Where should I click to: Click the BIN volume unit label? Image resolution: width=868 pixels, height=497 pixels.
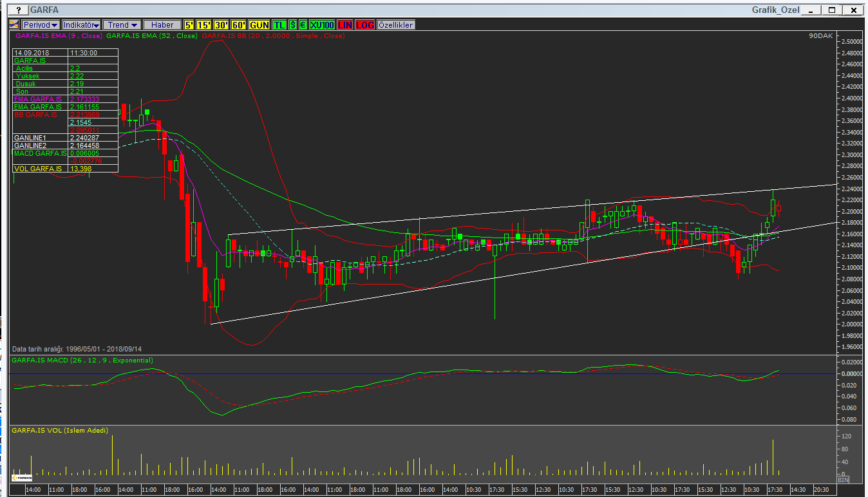pyautogui.click(x=844, y=480)
